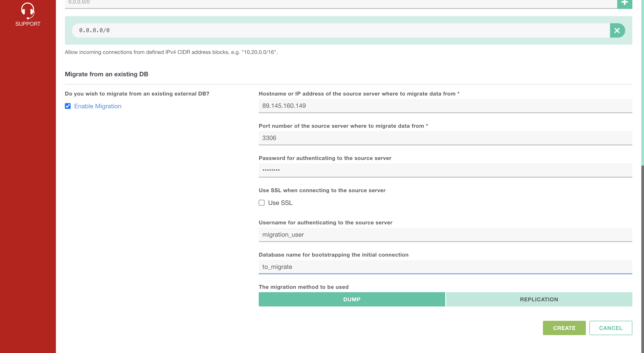Focus the source hostname field 89.145.160.149
Image resolution: width=644 pixels, height=353 pixels.
pos(445,106)
